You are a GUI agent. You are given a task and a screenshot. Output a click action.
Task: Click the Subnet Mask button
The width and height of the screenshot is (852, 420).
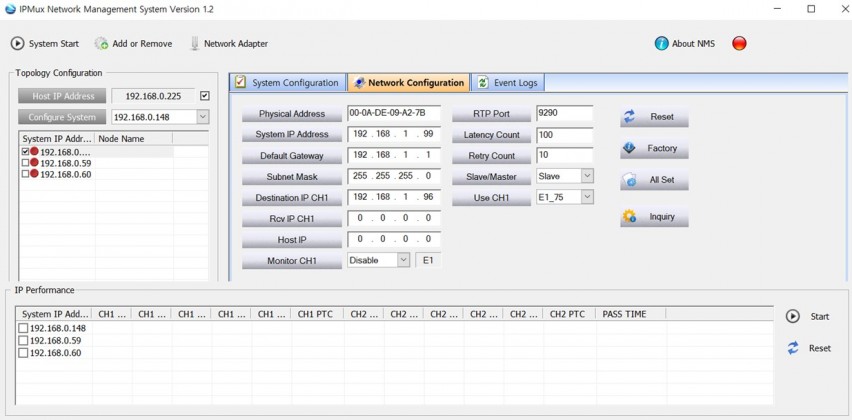(x=292, y=177)
